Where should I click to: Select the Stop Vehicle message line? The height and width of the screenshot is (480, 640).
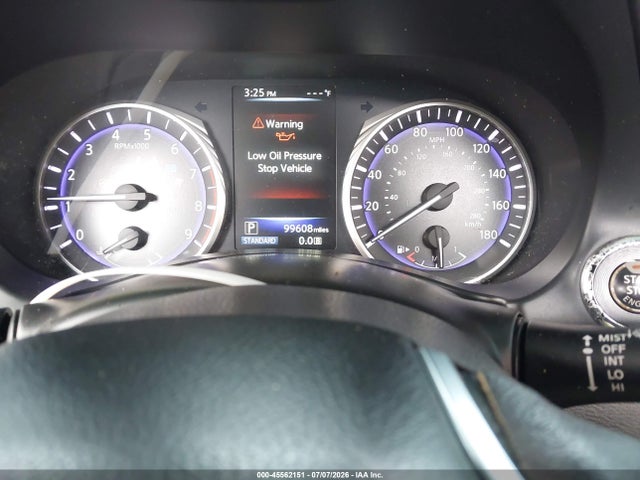click(x=284, y=168)
